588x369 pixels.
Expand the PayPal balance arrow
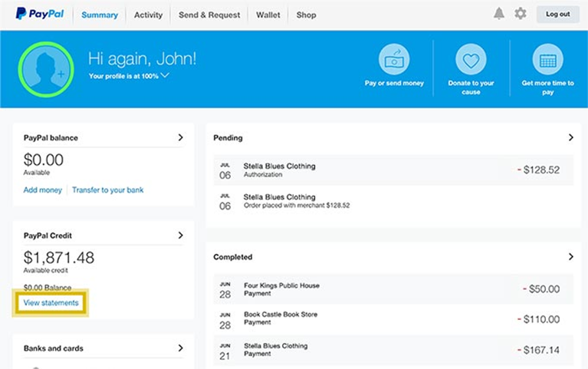coord(181,138)
